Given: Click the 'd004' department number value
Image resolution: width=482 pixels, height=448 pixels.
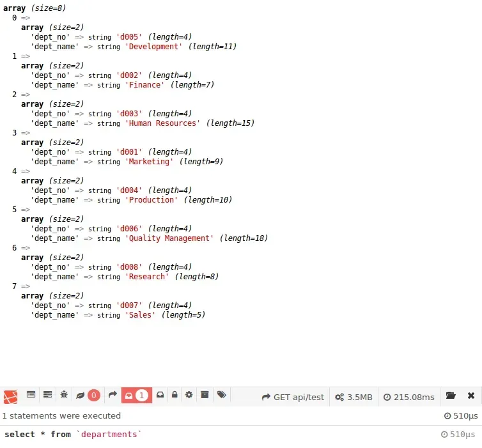Looking at the screenshot, I should click(x=129, y=190).
